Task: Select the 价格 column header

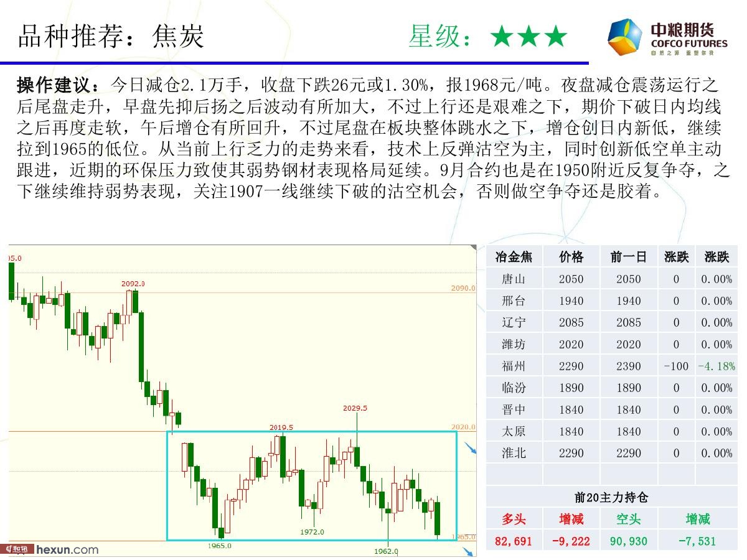Action: (571, 258)
